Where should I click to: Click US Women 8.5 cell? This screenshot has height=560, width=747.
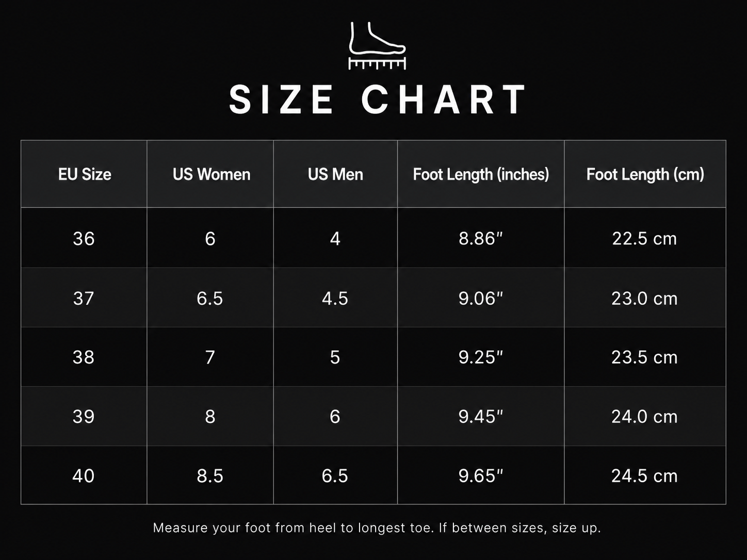click(x=210, y=475)
